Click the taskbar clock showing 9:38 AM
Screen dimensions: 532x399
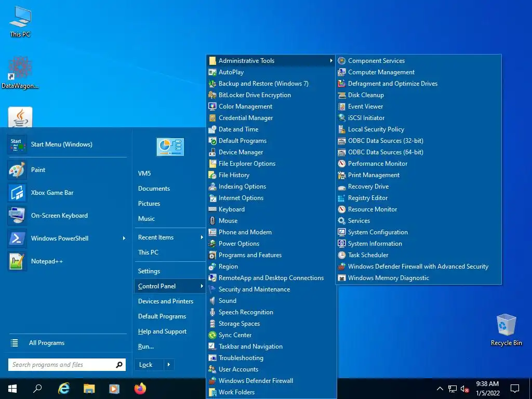click(487, 389)
